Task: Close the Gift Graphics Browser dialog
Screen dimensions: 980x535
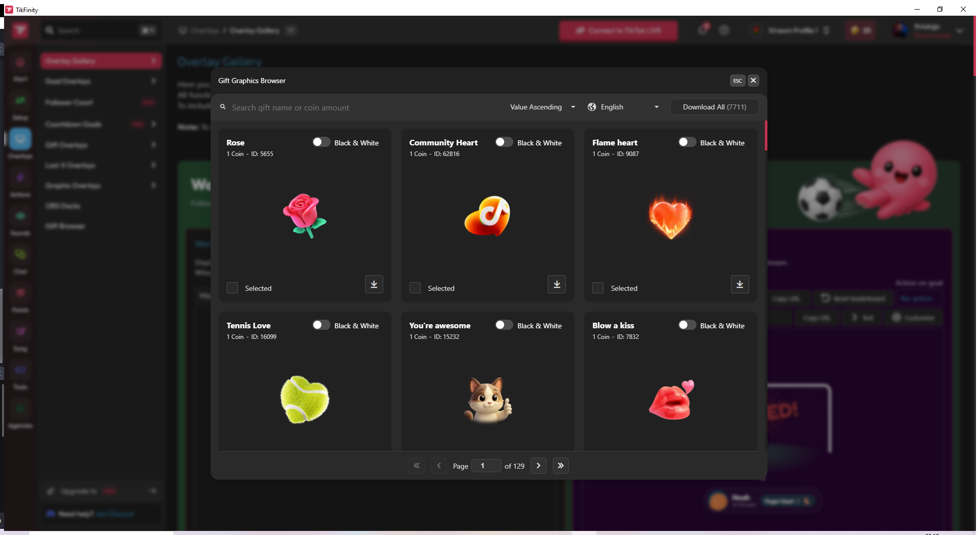Action: pos(753,81)
